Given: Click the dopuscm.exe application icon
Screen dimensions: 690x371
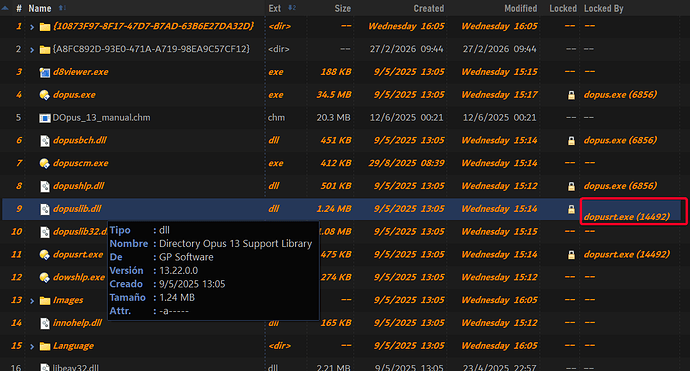Looking at the screenshot, I should (44, 164).
